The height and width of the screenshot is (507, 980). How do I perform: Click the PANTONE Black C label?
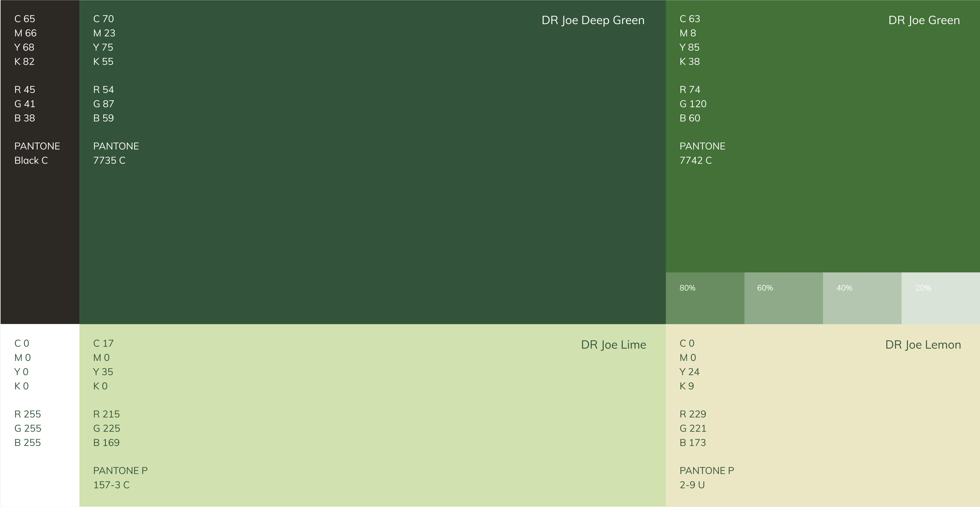[x=36, y=153]
